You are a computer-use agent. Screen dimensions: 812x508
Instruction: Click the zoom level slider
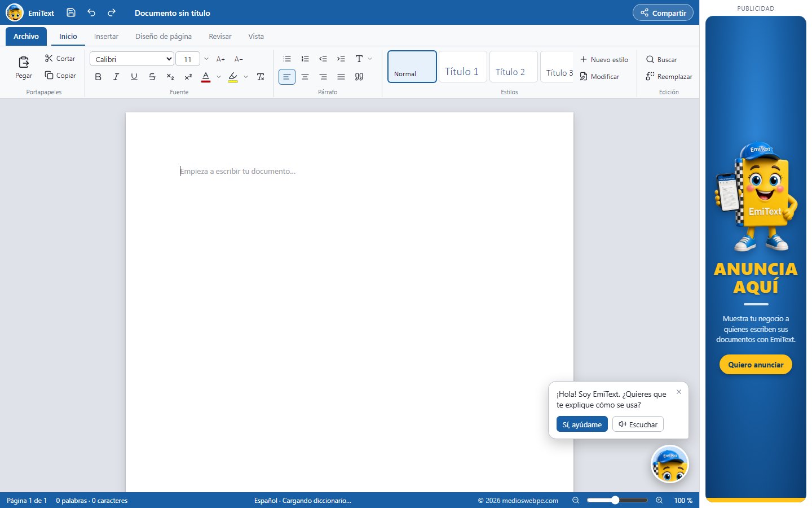click(x=617, y=500)
